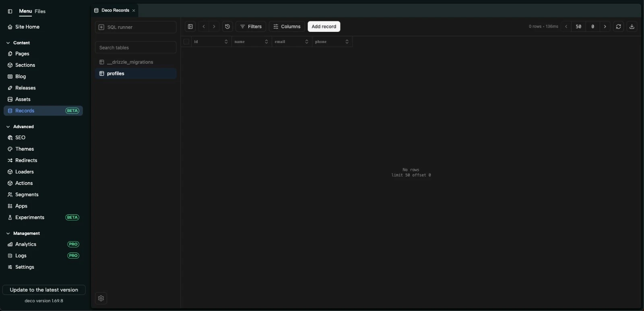Switch to the Menu tab
The height and width of the screenshot is (311, 644).
(25, 11)
